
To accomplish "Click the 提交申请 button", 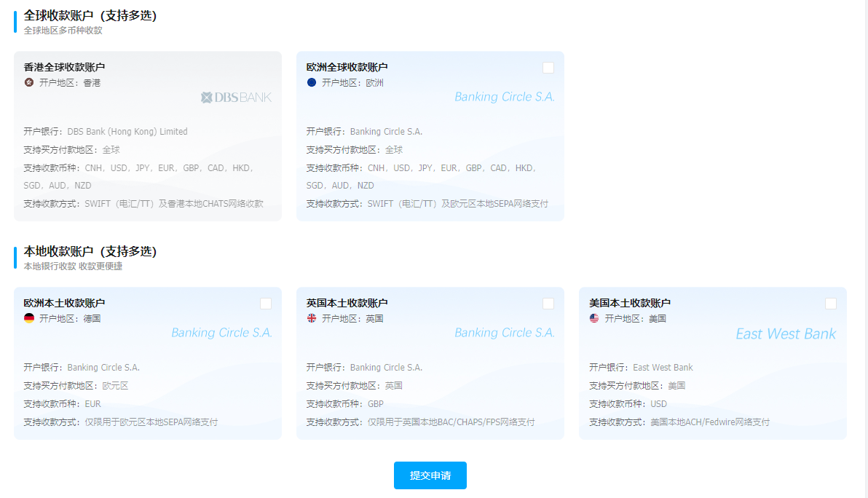I will pyautogui.click(x=430, y=475).
